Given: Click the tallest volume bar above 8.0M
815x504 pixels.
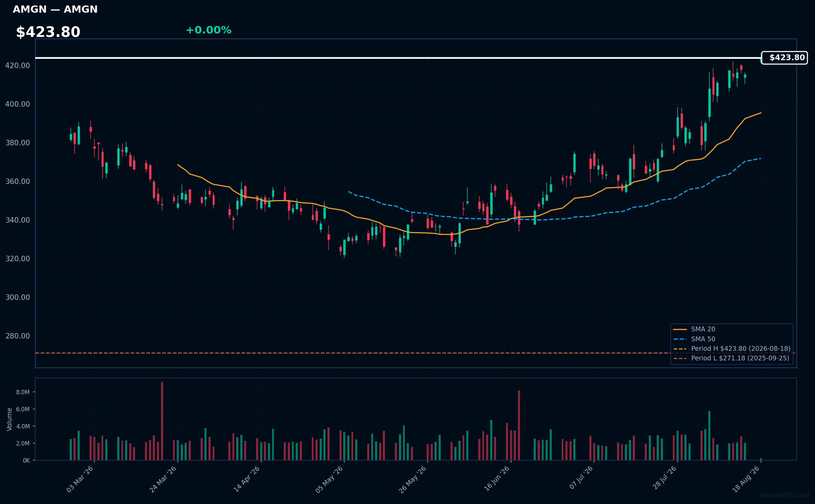Looking at the screenshot, I should click(162, 421).
